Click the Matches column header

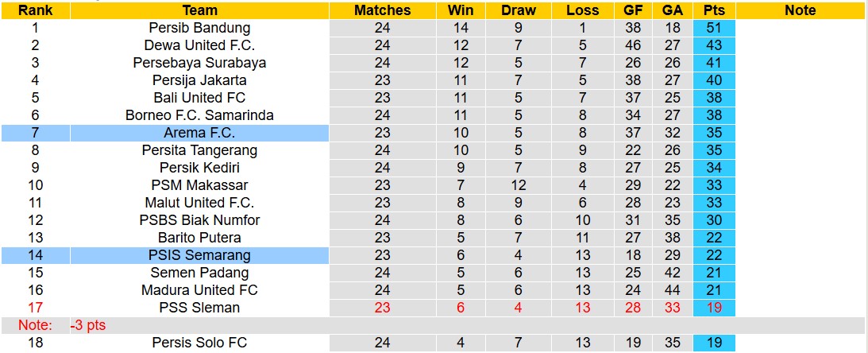point(383,10)
